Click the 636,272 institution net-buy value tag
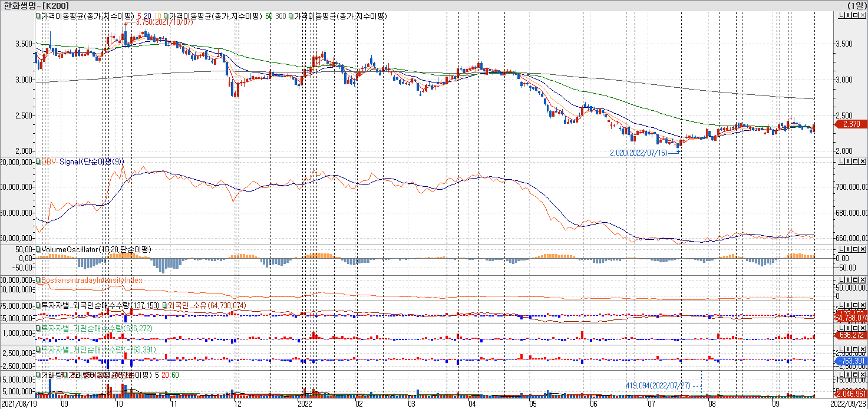Screen dimensions: 868x409 (x=852, y=335)
